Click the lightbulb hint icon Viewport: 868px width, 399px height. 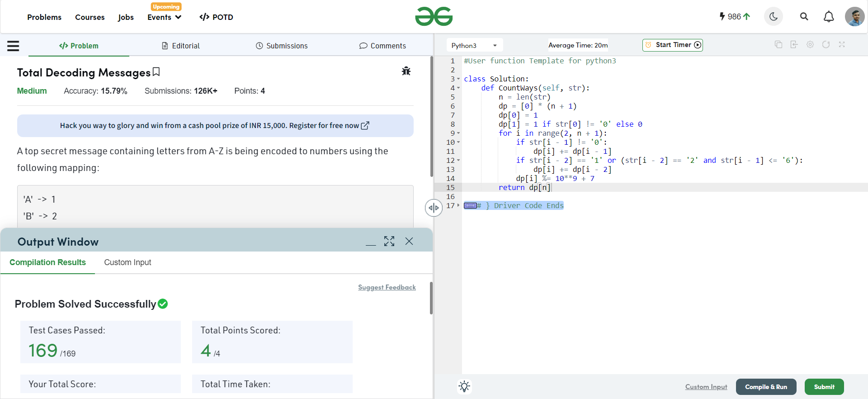coord(464,386)
